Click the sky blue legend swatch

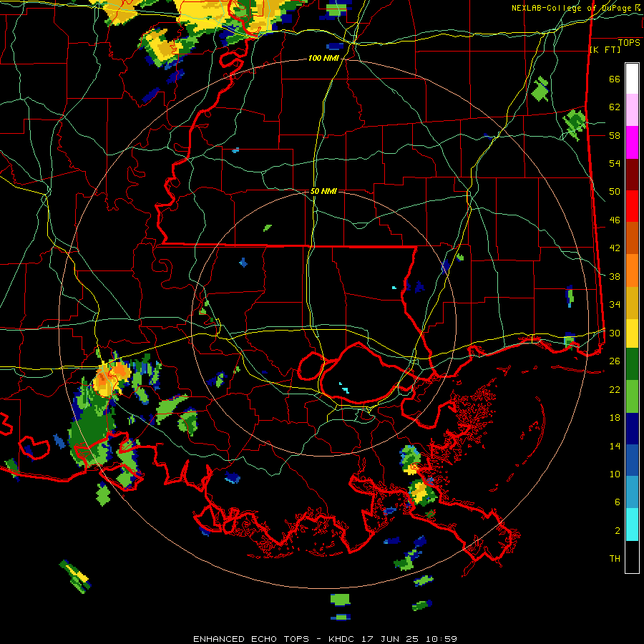632,492
